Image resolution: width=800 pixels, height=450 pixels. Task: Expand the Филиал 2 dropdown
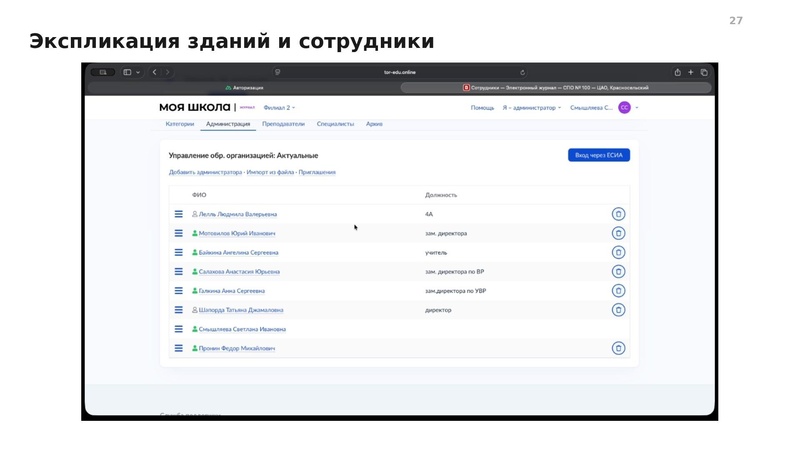pyautogui.click(x=279, y=108)
